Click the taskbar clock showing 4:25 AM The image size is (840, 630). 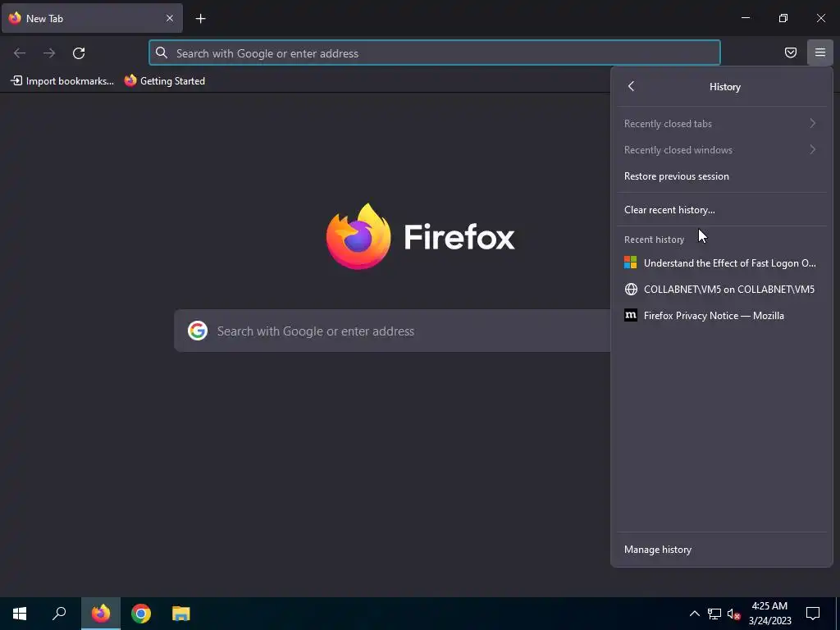click(x=769, y=614)
